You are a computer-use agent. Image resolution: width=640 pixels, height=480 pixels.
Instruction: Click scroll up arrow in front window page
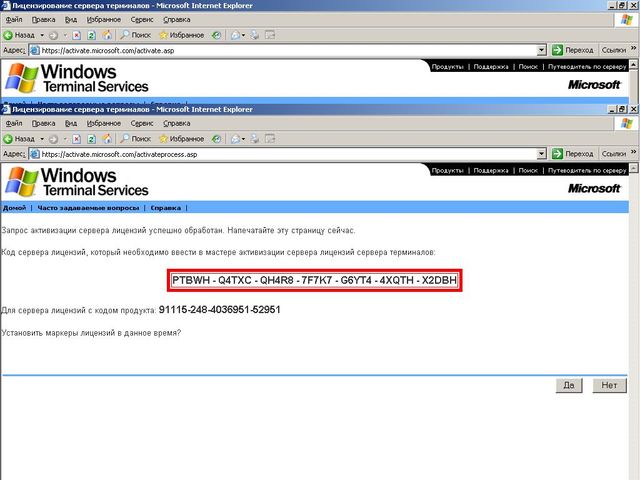click(633, 168)
